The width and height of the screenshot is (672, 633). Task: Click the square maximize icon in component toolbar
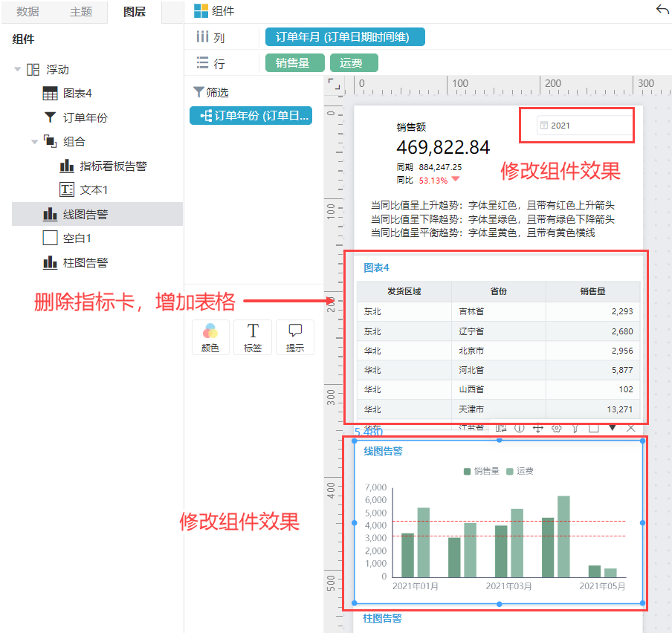click(593, 428)
